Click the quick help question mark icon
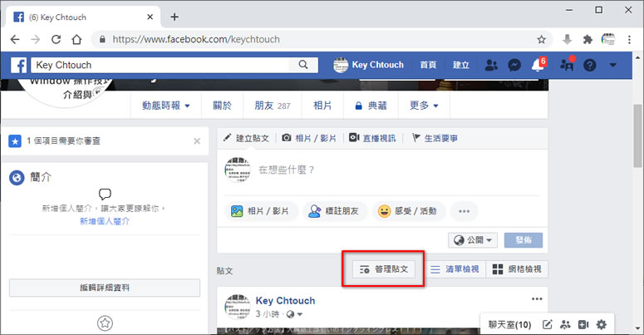The width and height of the screenshot is (644, 335). (x=590, y=65)
